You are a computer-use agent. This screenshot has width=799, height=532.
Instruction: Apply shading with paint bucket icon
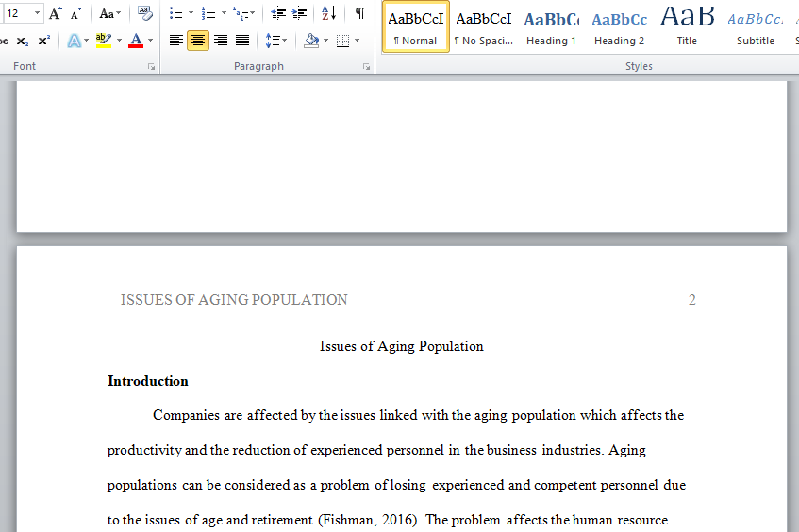(311, 41)
